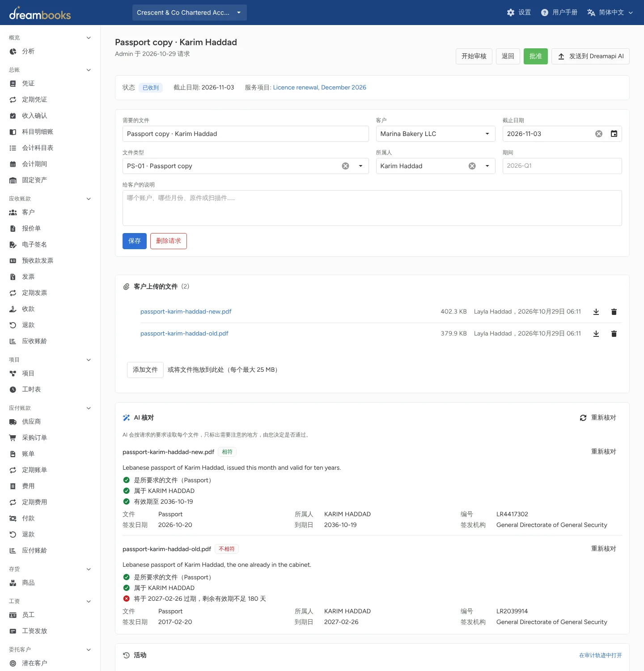Click the 开始审核 button
This screenshot has width=644, height=671.
(x=474, y=56)
